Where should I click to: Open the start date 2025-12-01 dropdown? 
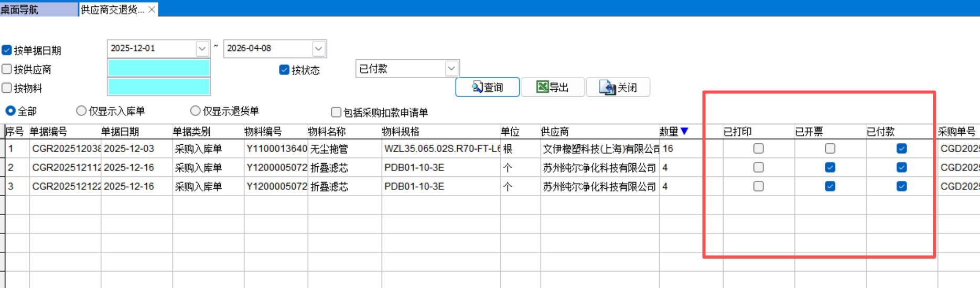pyautogui.click(x=202, y=49)
